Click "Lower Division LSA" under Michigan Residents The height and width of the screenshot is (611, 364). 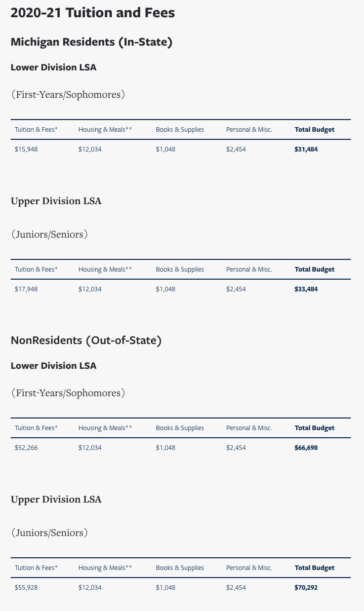pos(53,67)
